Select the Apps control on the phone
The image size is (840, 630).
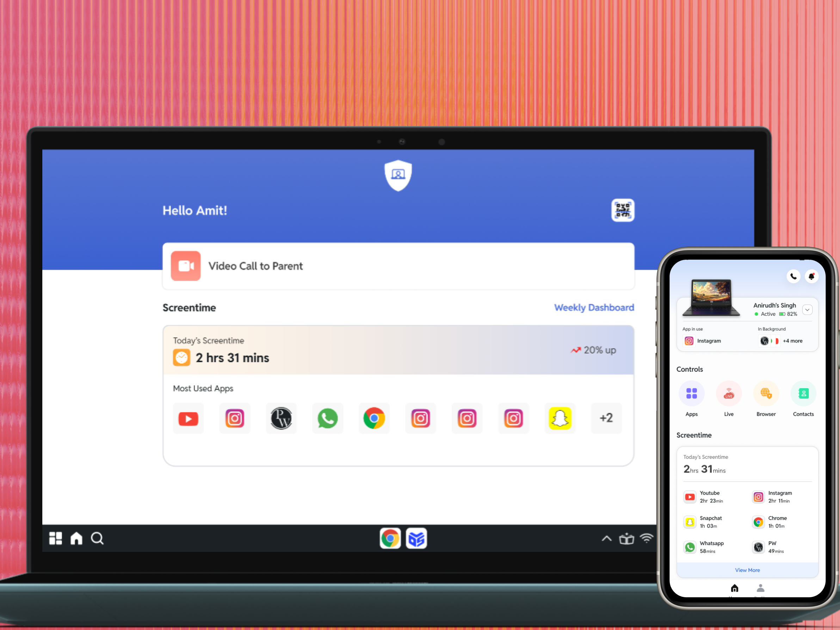(692, 394)
